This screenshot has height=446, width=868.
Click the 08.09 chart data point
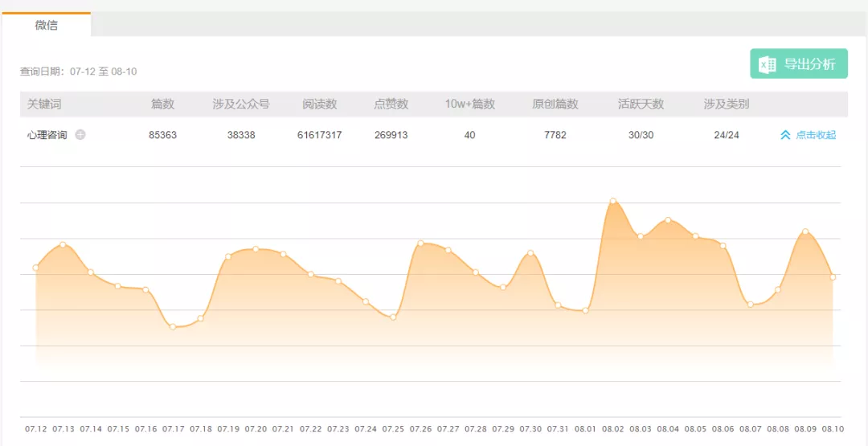(805, 231)
